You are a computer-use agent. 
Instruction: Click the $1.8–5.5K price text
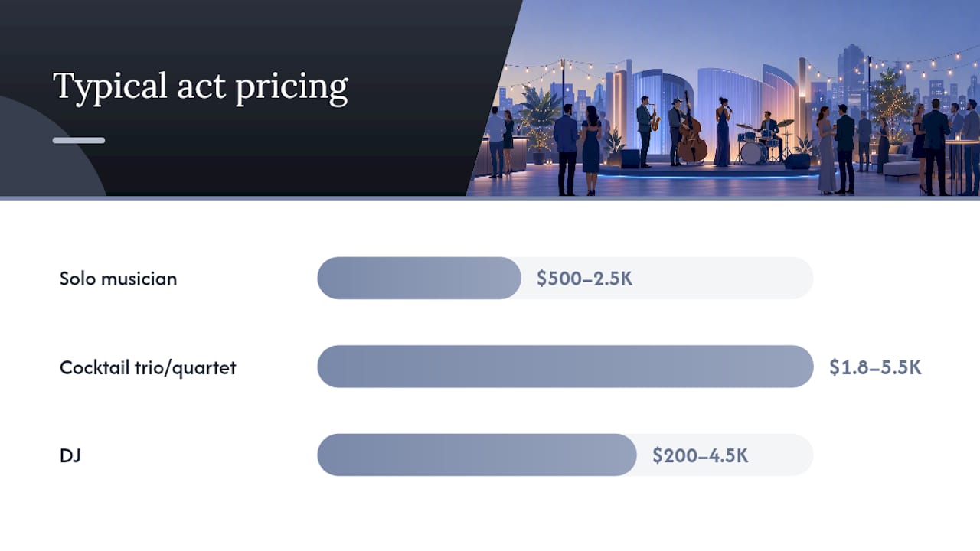click(x=875, y=367)
